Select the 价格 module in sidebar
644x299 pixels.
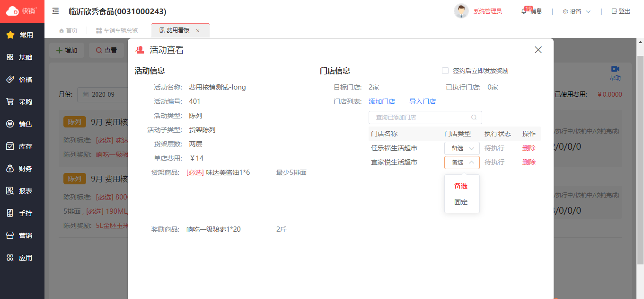click(22, 79)
